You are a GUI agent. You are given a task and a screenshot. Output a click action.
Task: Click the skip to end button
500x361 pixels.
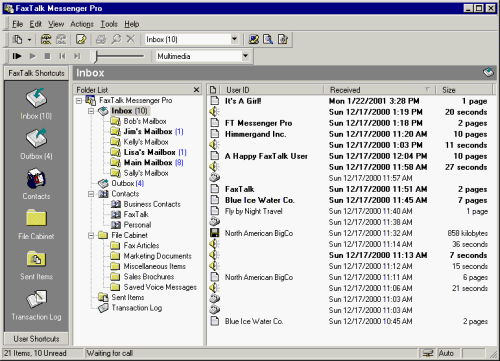(77, 56)
